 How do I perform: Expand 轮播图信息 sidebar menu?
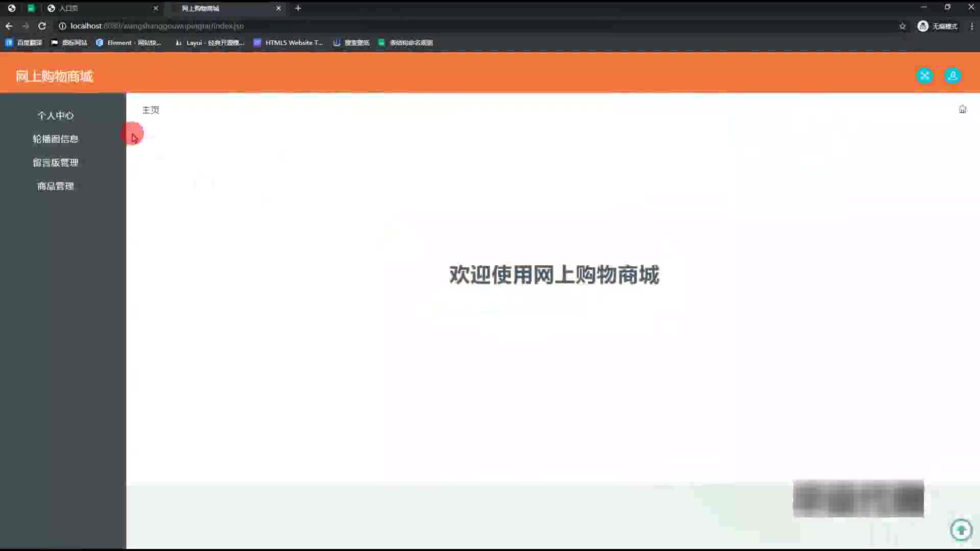click(x=55, y=139)
